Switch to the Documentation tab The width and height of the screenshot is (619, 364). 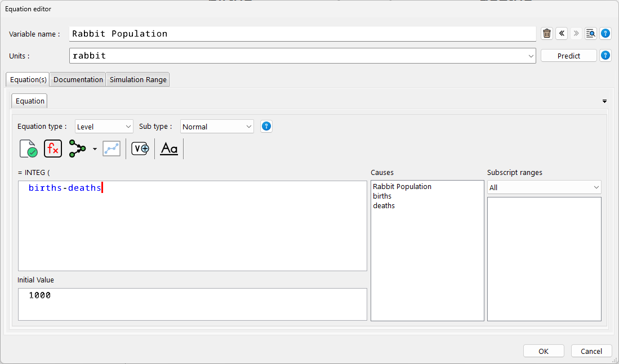78,80
